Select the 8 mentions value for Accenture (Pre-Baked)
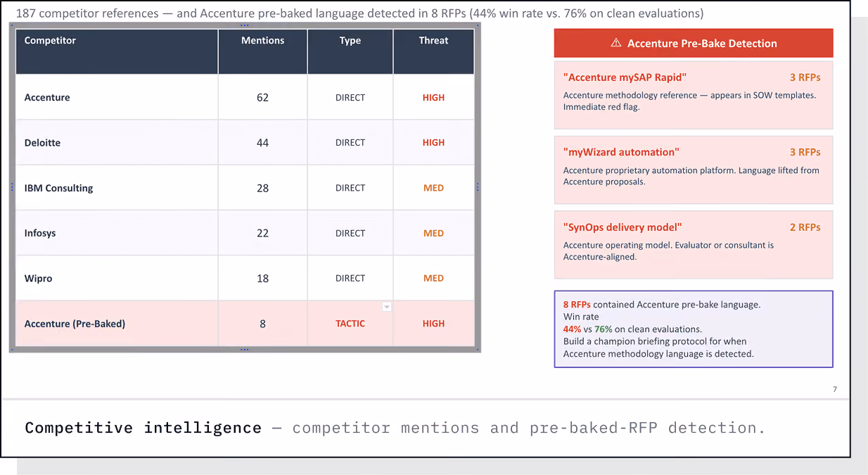Viewport: 868px width, 475px height. [262, 324]
